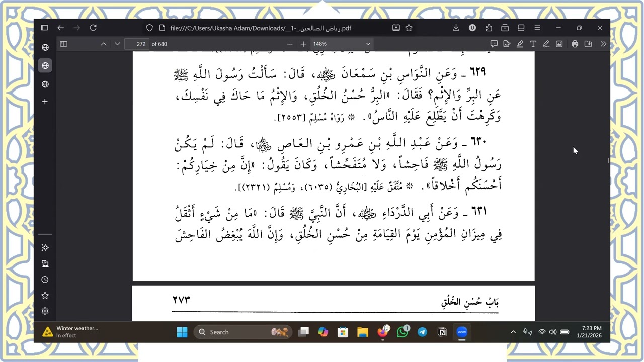
Task: Click the PDF file URL address bar
Action: 261,28
